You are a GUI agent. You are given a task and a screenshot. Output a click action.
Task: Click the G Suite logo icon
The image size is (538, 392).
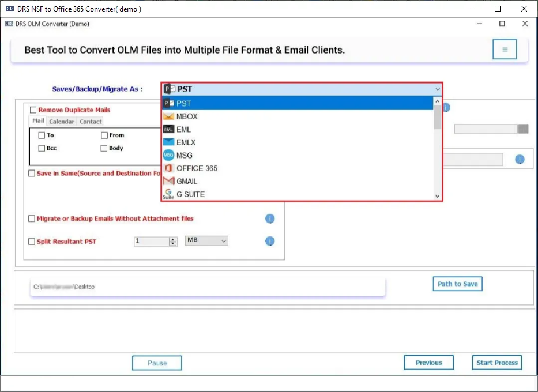click(168, 194)
